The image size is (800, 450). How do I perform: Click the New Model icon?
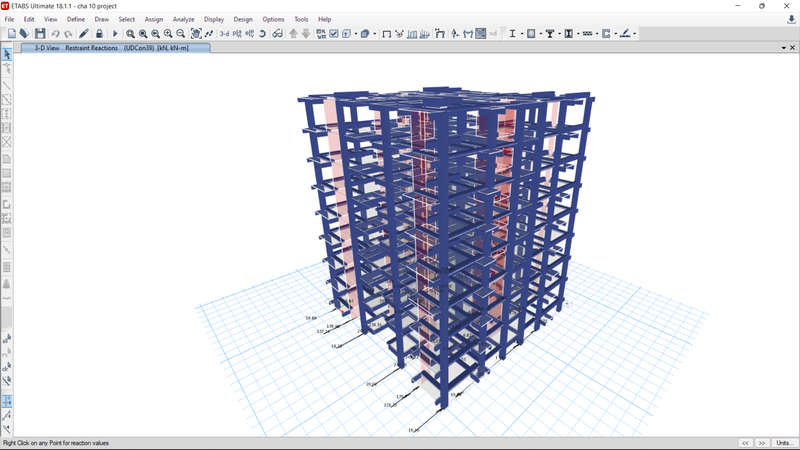tap(11, 34)
